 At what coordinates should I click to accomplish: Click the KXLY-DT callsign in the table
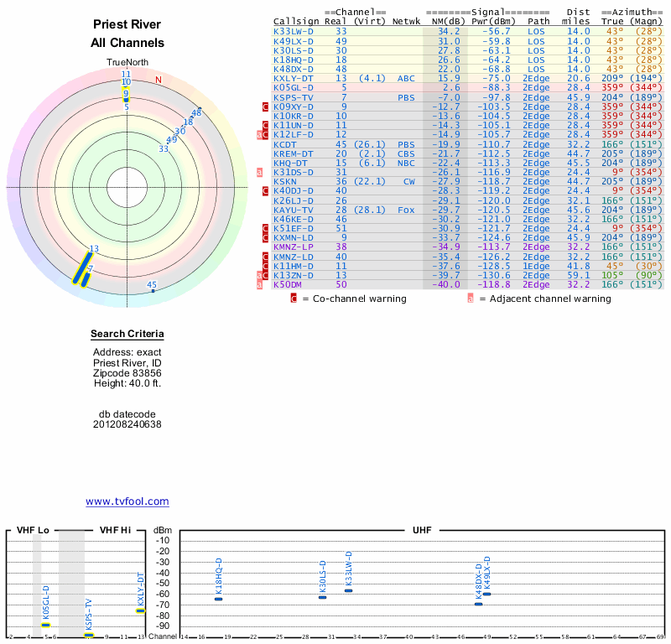point(294,78)
